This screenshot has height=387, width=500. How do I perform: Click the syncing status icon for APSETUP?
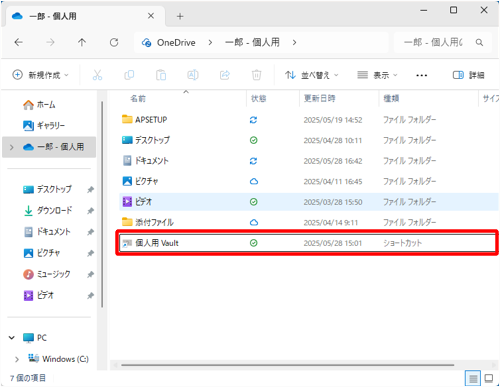[253, 120]
